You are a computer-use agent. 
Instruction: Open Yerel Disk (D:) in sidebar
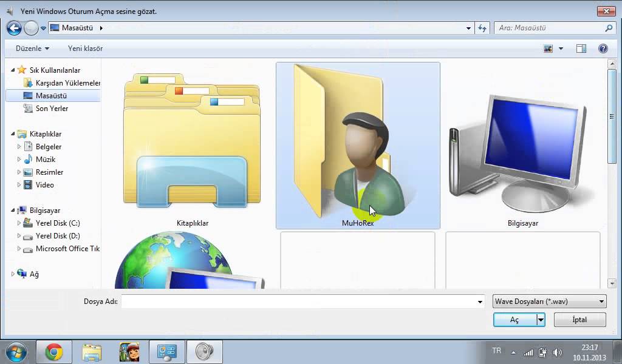(x=58, y=235)
